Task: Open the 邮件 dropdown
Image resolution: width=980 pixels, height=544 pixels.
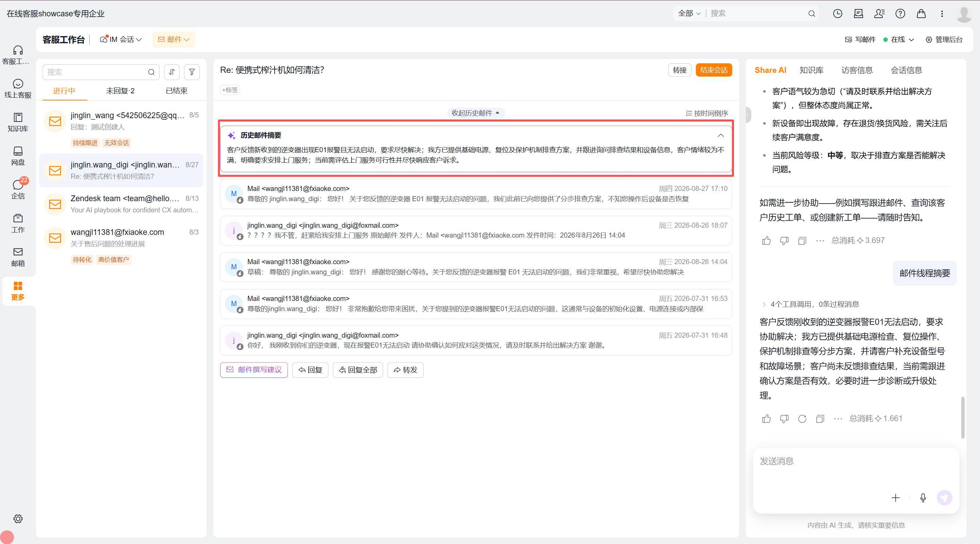Action: (x=174, y=39)
